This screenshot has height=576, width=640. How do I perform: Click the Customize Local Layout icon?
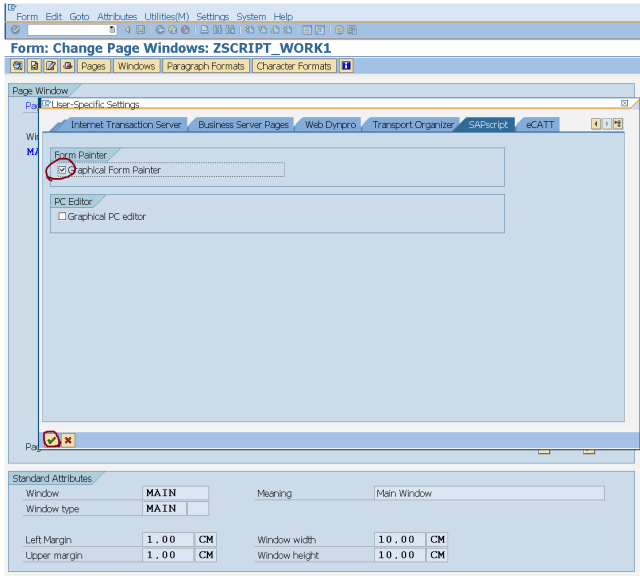(352, 30)
